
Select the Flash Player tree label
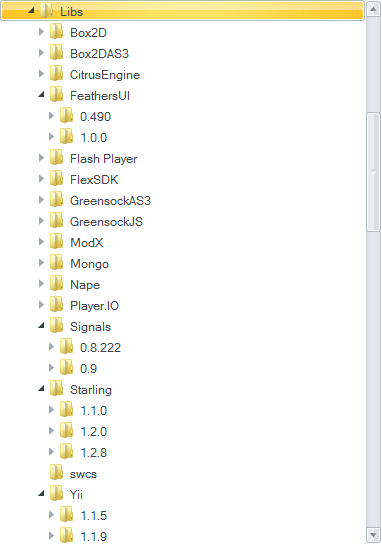click(x=103, y=159)
